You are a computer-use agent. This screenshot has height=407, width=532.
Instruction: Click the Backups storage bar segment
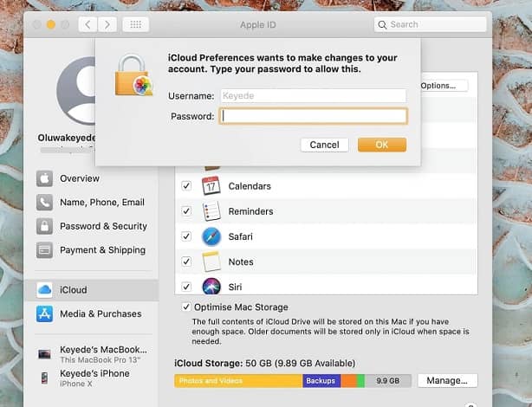pyautogui.click(x=321, y=381)
